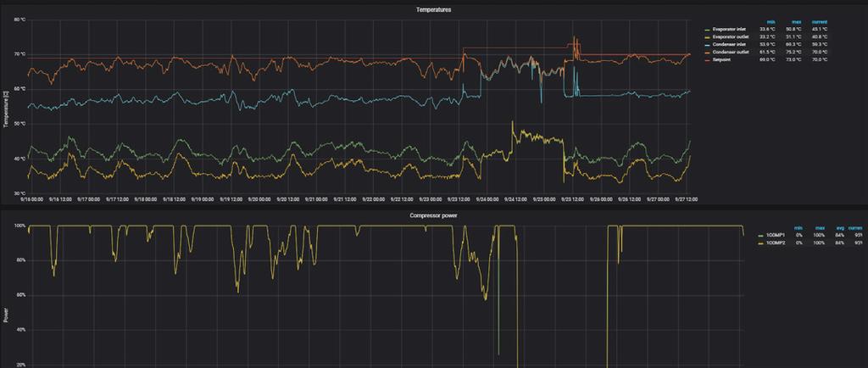The height and width of the screenshot is (368, 868).
Task: Sort Compressor power legend by avg column
Action: pyautogui.click(x=840, y=228)
